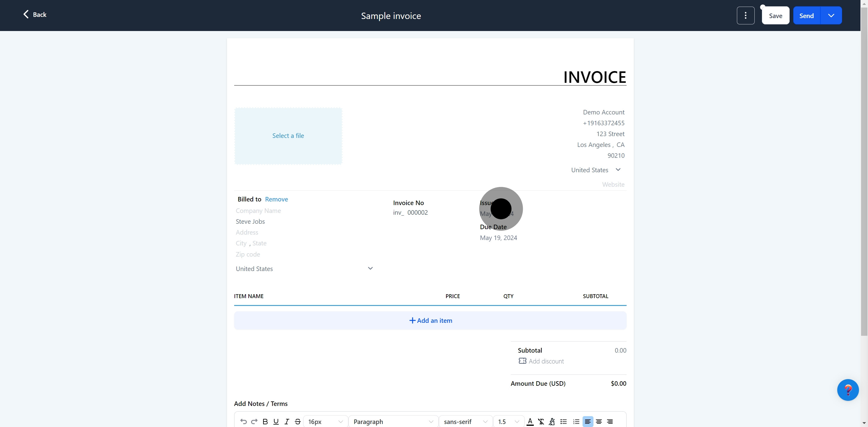The width and height of the screenshot is (868, 427).
Task: Expand the sans-serif font family dropdown
Action: click(x=465, y=421)
